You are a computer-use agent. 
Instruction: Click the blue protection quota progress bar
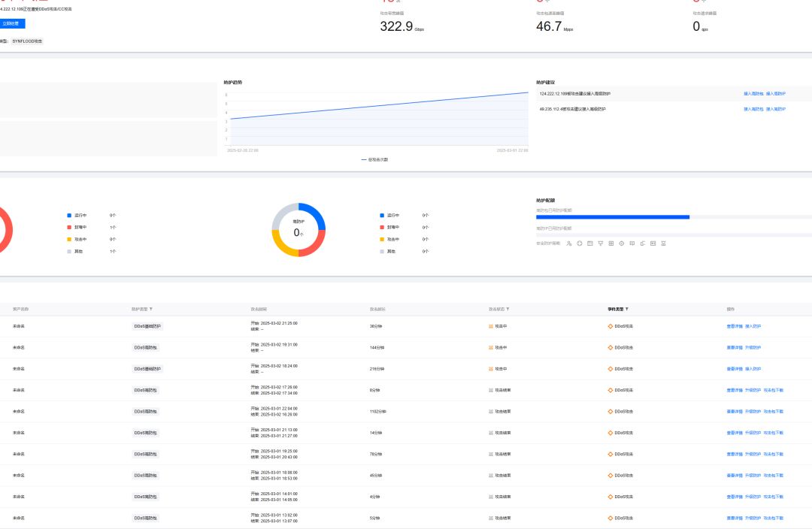pyautogui.click(x=613, y=217)
